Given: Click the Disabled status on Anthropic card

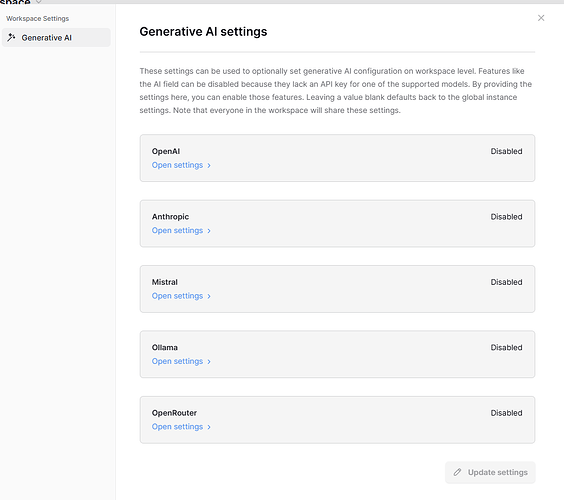Looking at the screenshot, I should coord(506,217).
